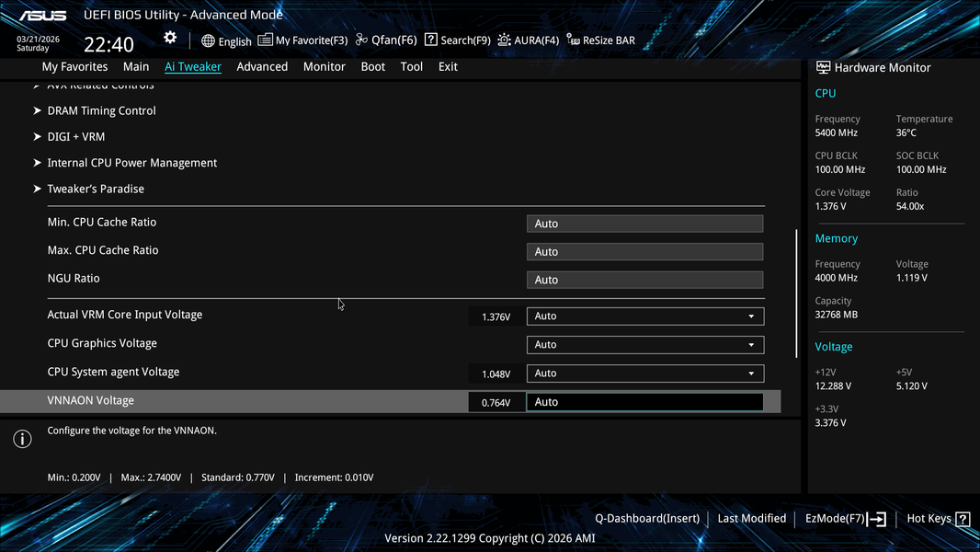This screenshot has width=980, height=552.
Task: Open AURA(F4) lighting icon
Action: click(504, 40)
